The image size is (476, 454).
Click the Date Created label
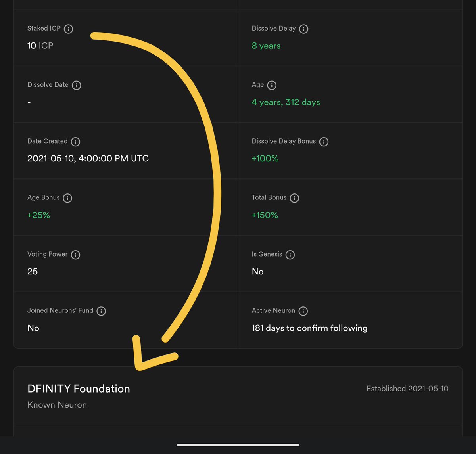(48, 141)
